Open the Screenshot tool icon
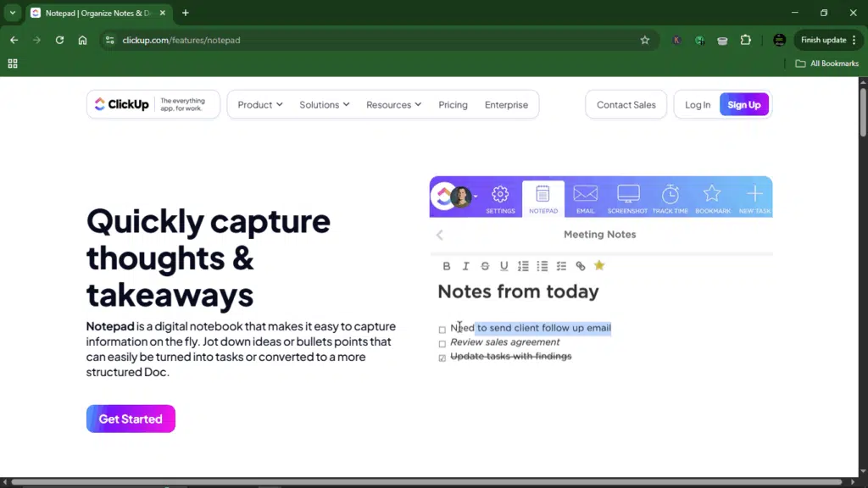 (x=628, y=199)
